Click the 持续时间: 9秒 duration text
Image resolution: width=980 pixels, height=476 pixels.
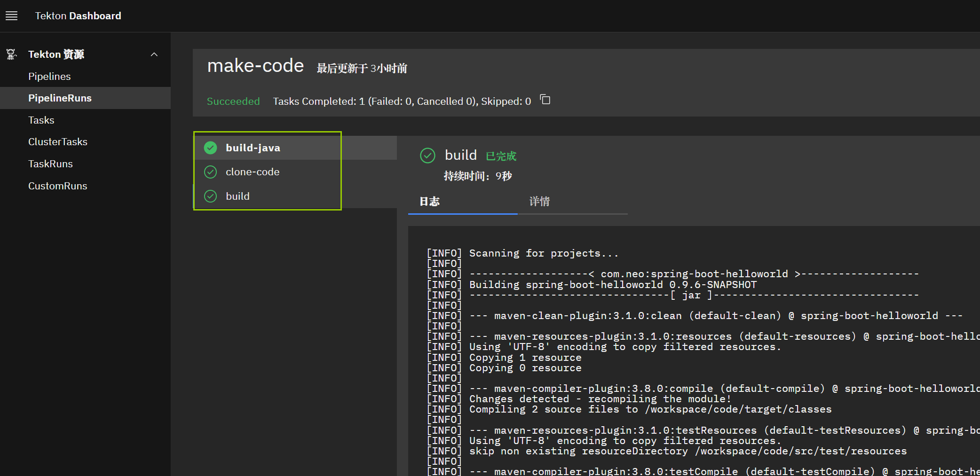tap(478, 176)
